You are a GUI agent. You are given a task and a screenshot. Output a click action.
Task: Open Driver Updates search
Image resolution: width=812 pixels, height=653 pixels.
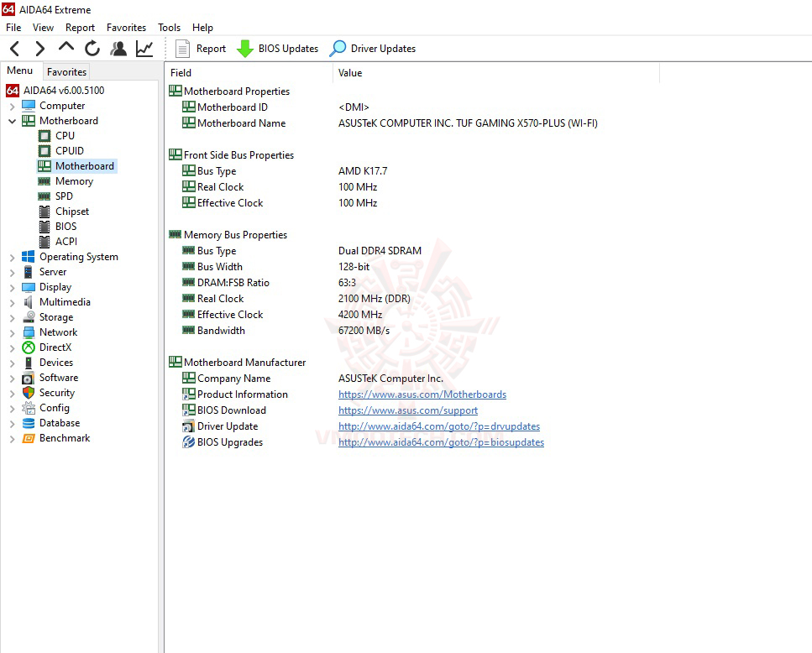pyautogui.click(x=373, y=49)
